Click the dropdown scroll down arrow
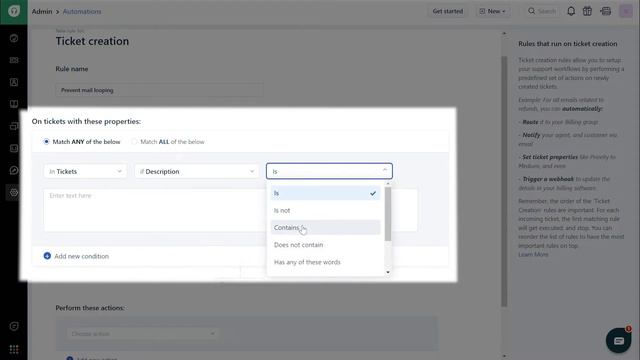The image size is (640, 360). 388,272
